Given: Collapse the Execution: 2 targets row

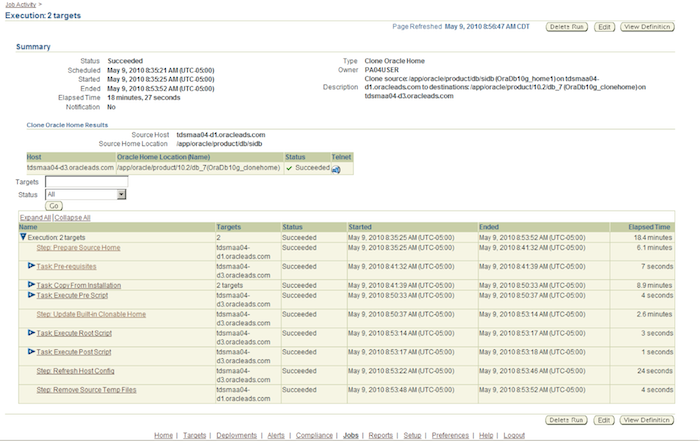Looking at the screenshot, I should [23, 237].
